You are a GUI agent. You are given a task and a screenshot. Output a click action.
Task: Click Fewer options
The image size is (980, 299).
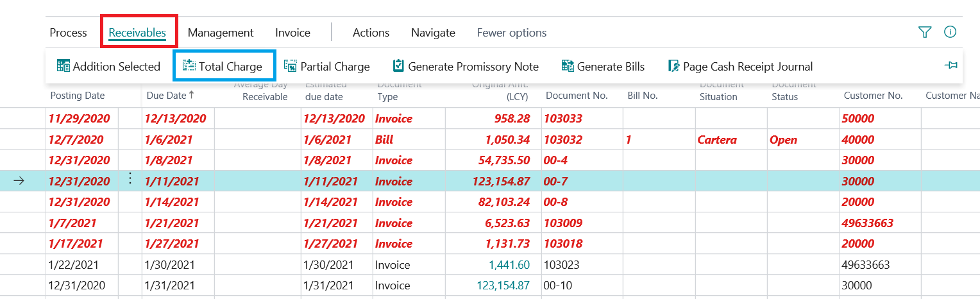pos(512,33)
